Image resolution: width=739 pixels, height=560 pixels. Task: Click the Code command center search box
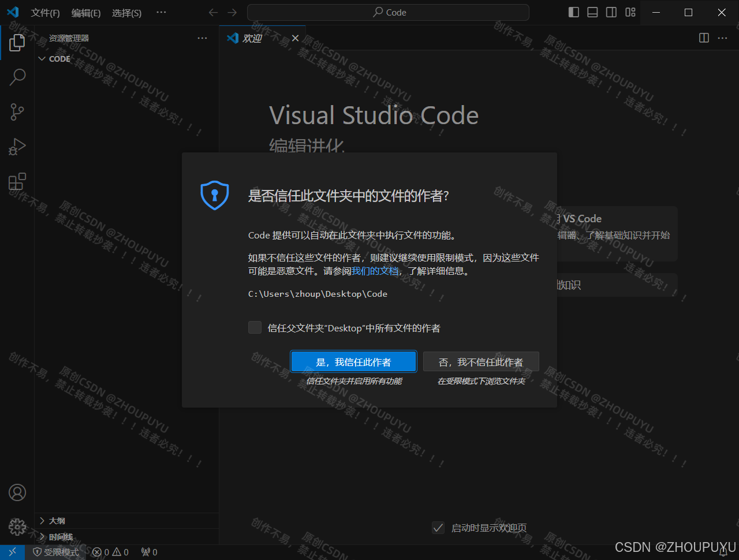[x=388, y=12]
